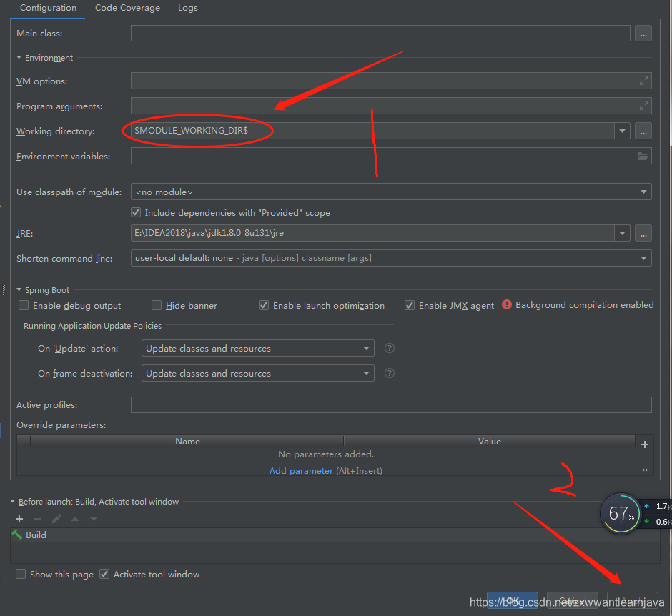The image size is (672, 616).
Task: Open Environment variables folder icon
Action: 643,157
